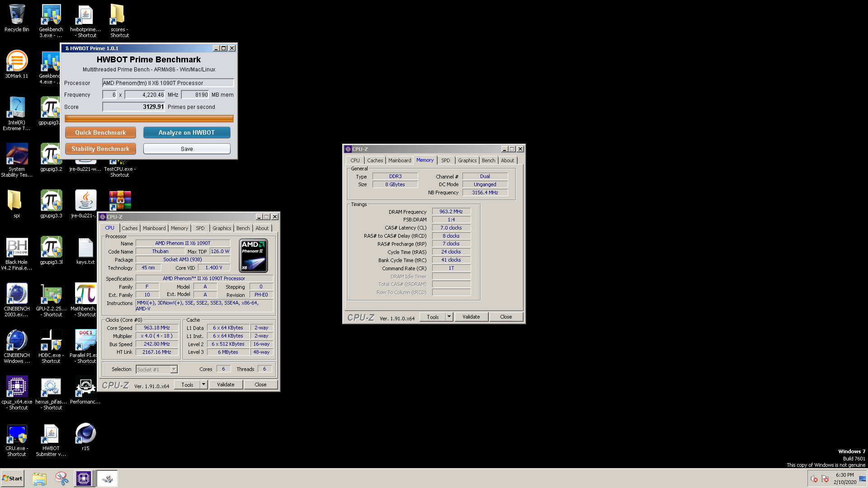Image resolution: width=868 pixels, height=488 pixels.
Task: Switch to CPU-Z taskbar button
Action: pyautogui.click(x=84, y=479)
